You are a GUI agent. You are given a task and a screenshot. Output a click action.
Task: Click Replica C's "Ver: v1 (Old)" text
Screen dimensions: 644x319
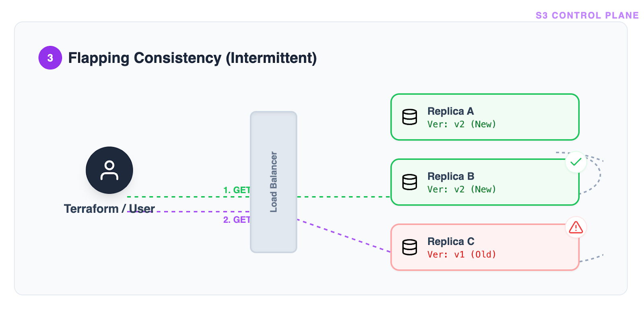461,255
